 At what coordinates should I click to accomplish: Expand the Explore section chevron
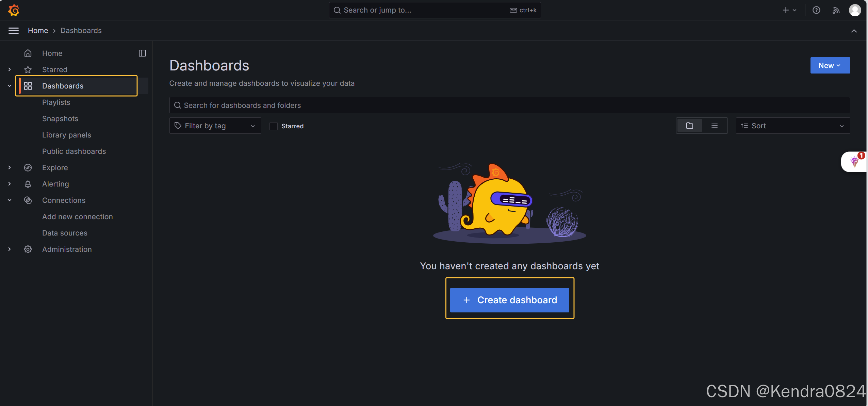tap(10, 167)
